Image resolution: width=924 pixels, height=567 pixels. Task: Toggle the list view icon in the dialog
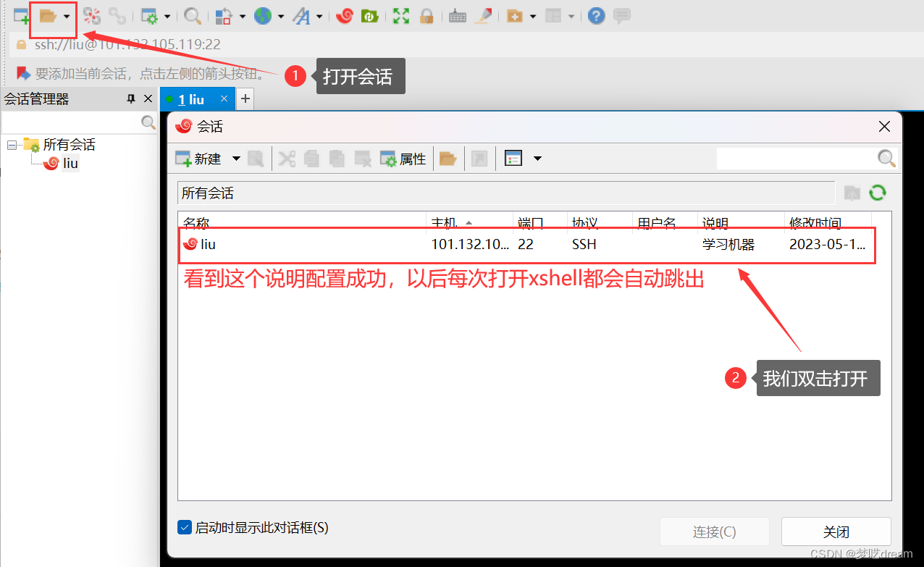click(513, 158)
